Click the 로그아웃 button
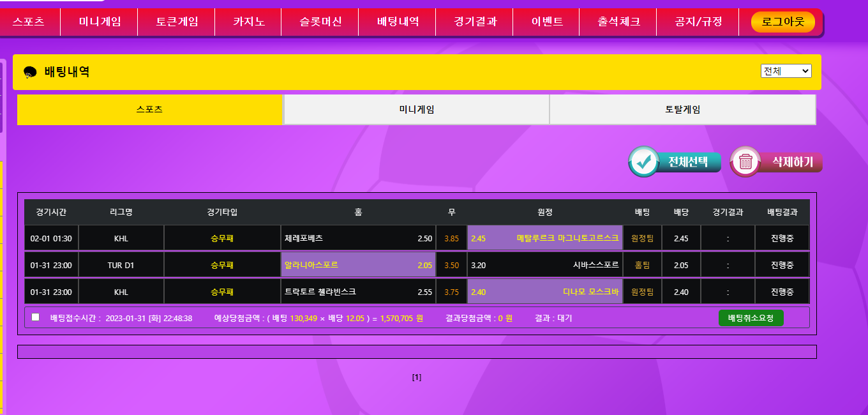Screen dimensions: 868x415 click(782, 22)
